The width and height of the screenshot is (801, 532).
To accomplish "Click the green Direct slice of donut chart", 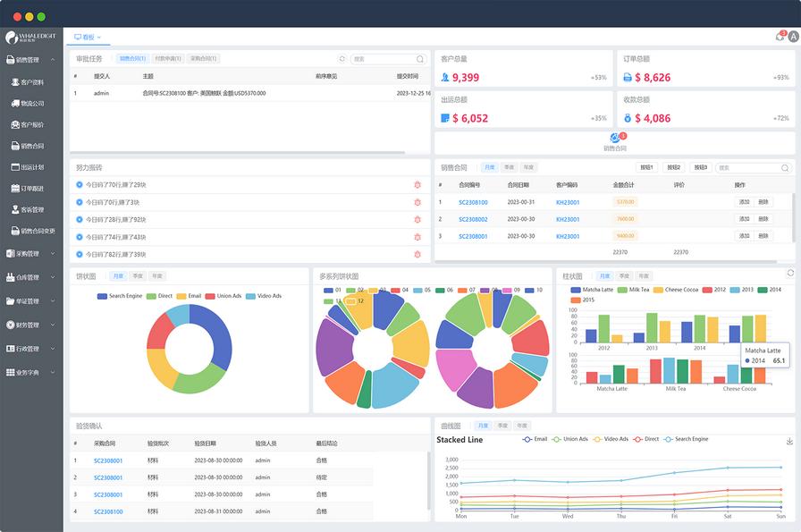I will pyautogui.click(x=199, y=379).
